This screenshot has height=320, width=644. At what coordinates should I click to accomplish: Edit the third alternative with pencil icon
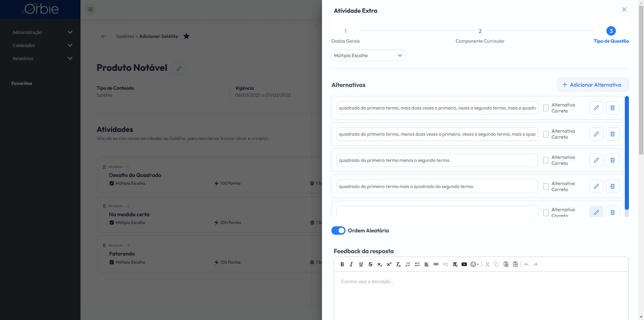596,160
